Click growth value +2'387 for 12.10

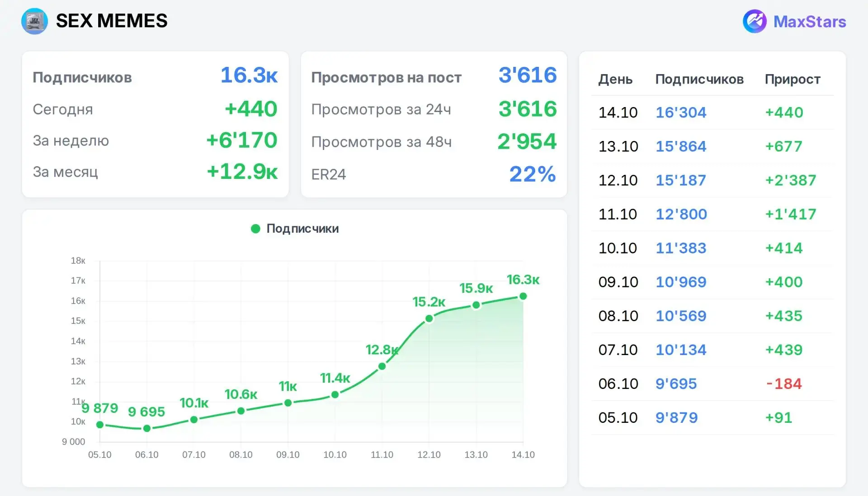[x=790, y=180]
